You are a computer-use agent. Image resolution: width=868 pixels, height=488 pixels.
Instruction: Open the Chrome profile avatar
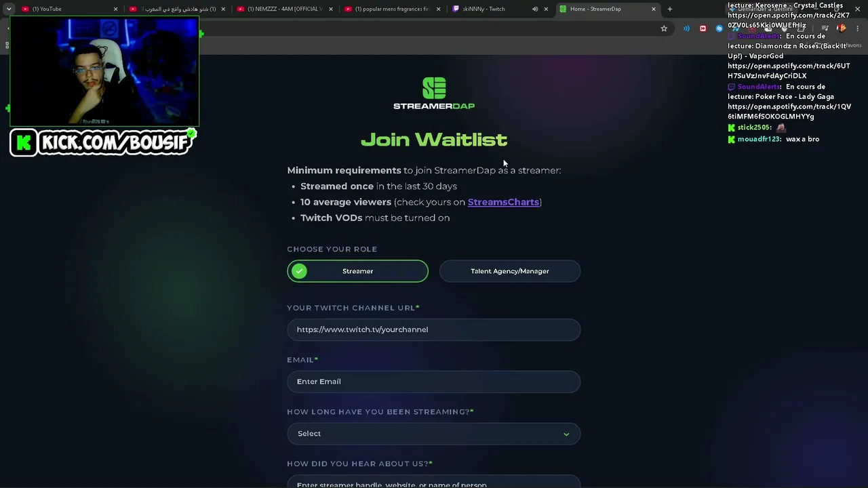[x=842, y=28]
